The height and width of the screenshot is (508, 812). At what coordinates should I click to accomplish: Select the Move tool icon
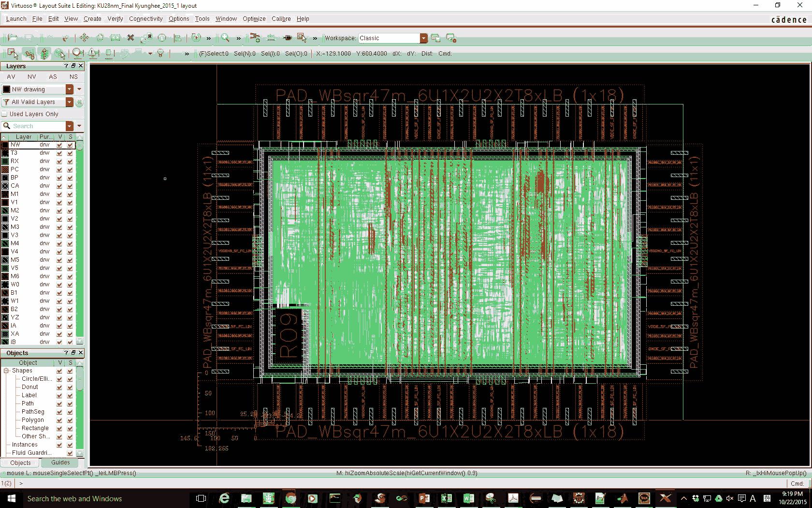(x=84, y=38)
